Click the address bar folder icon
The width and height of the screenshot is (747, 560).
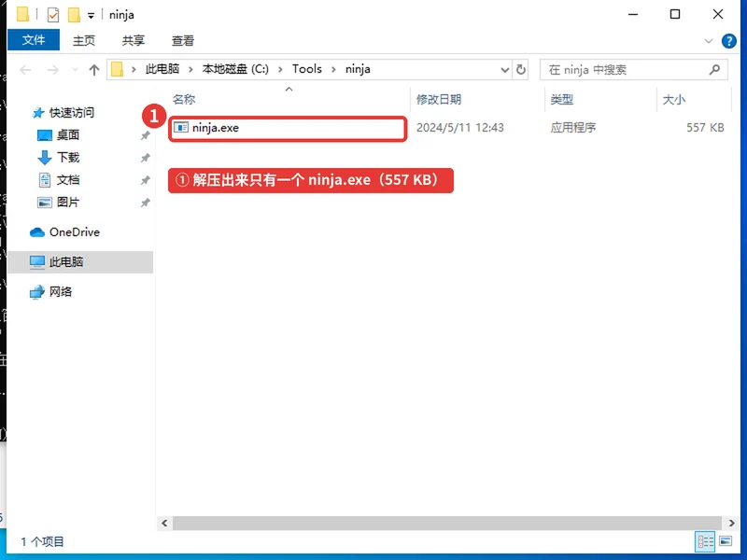(118, 69)
